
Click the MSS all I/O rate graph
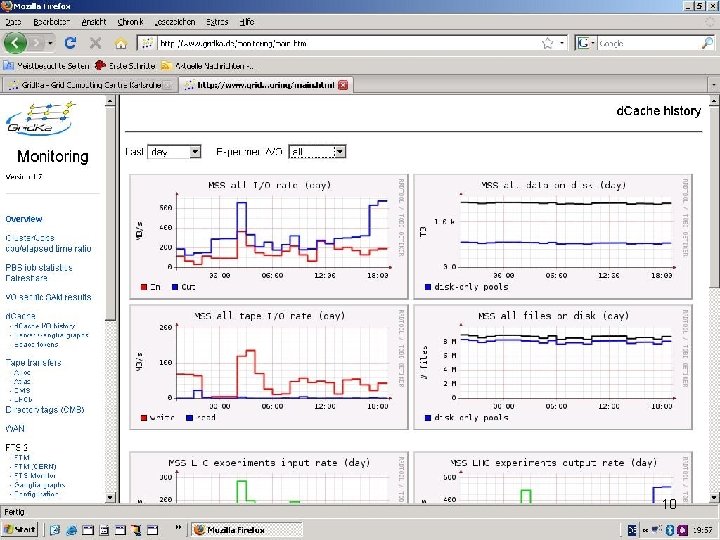point(269,236)
